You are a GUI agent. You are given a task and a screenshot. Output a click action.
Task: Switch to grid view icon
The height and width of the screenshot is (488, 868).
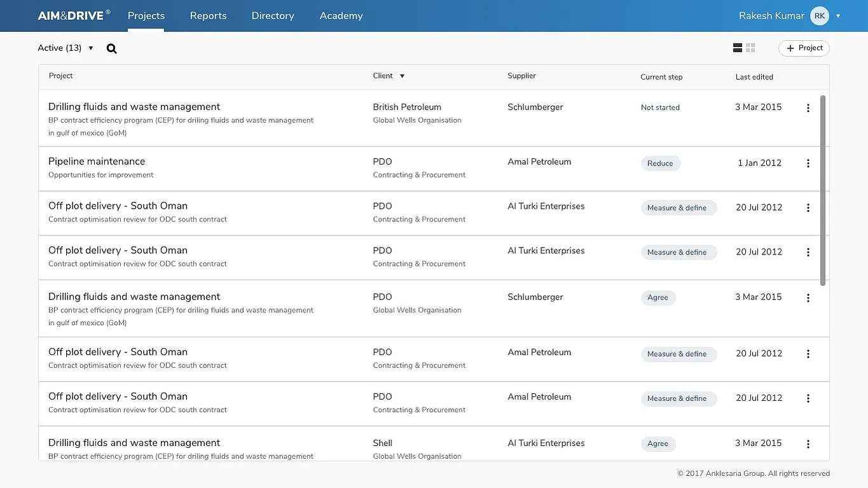(x=750, y=48)
